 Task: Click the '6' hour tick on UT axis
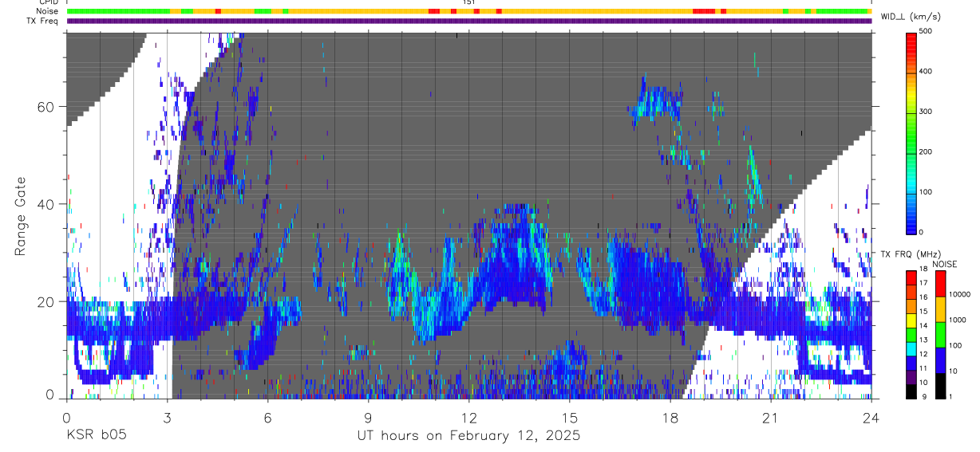[268, 417]
